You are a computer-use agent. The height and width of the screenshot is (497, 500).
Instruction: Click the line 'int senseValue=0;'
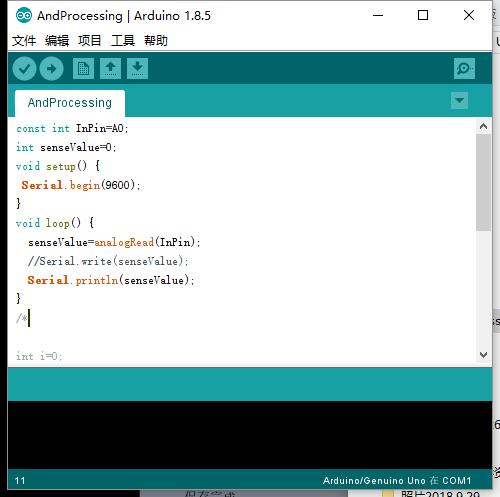66,147
